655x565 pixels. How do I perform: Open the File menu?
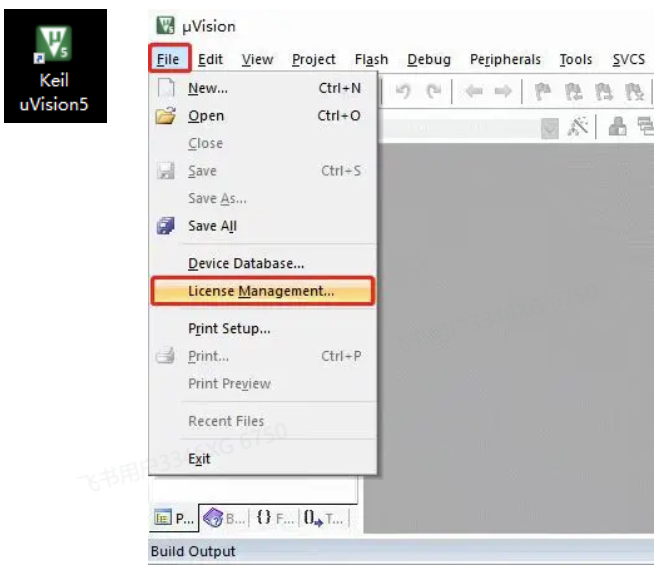pos(168,59)
